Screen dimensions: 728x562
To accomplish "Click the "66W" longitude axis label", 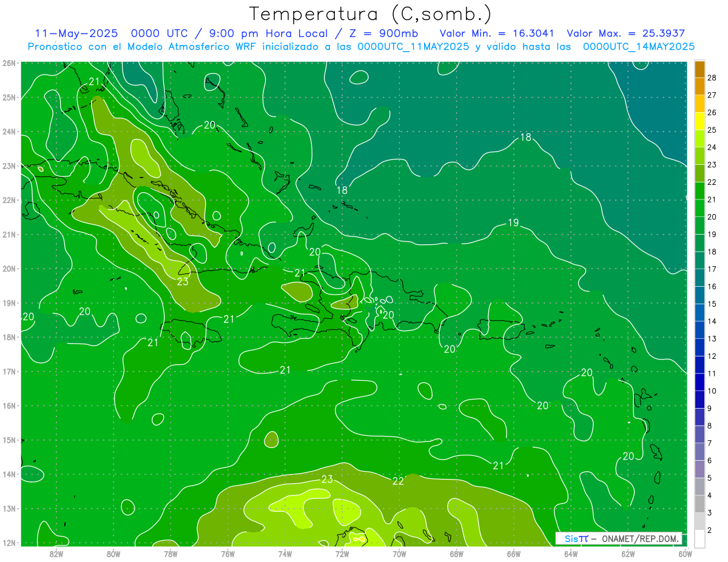I will (514, 554).
